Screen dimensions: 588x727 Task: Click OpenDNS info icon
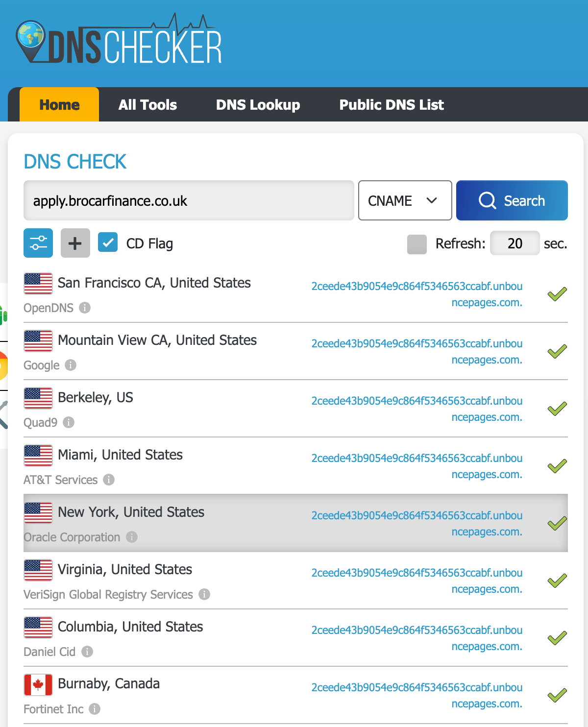(85, 308)
